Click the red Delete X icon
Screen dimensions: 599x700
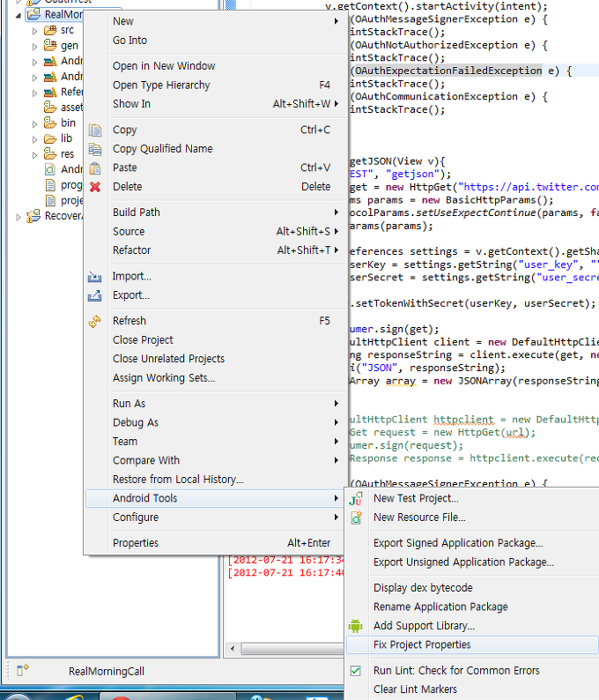(x=95, y=187)
